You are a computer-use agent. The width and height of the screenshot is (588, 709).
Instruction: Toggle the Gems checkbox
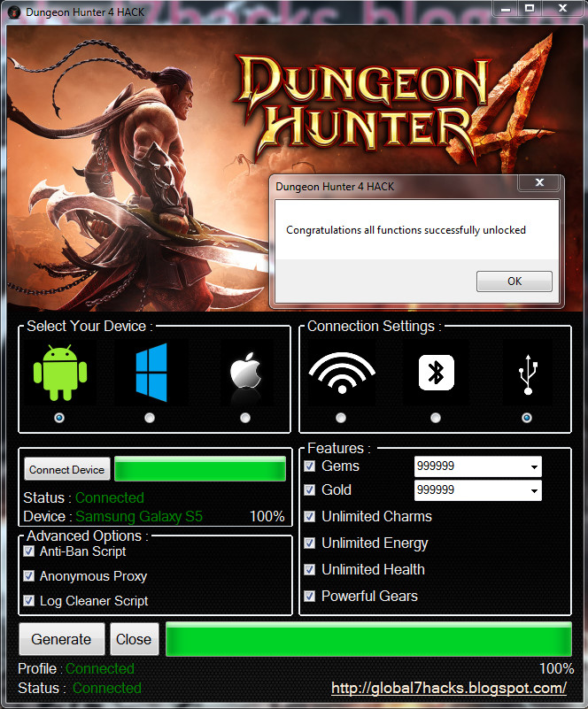(310, 466)
